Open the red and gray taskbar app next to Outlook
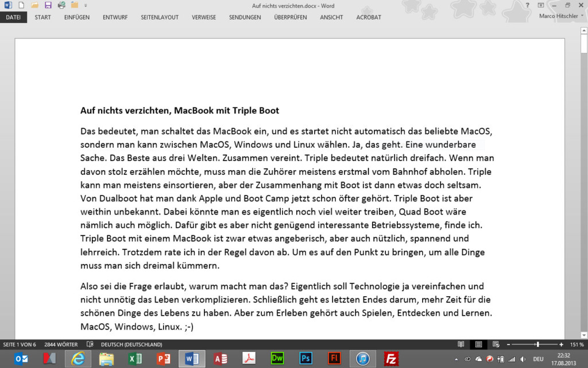588x368 pixels. pyautogui.click(x=49, y=359)
